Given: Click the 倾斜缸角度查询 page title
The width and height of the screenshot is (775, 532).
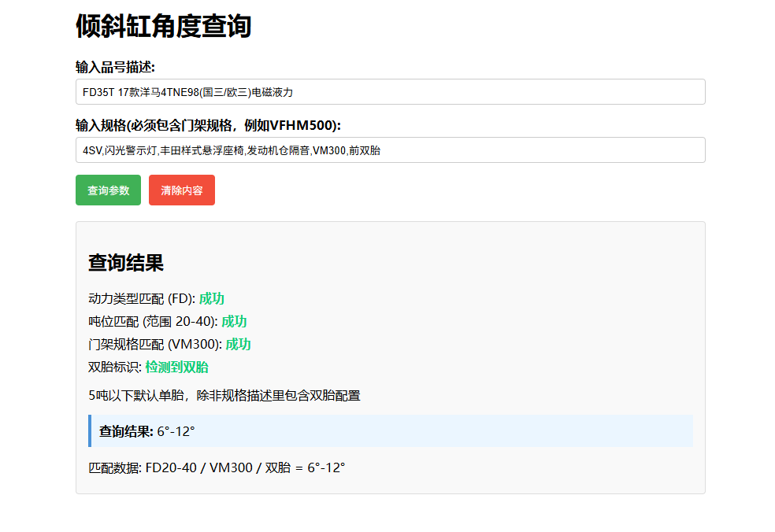Looking at the screenshot, I should pyautogui.click(x=163, y=27).
